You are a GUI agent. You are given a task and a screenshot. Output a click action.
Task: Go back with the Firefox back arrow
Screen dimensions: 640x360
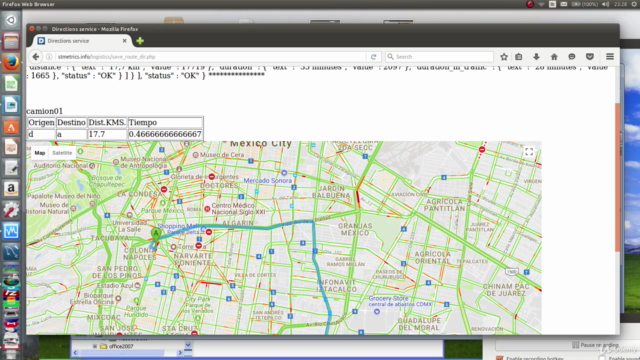(x=36, y=57)
